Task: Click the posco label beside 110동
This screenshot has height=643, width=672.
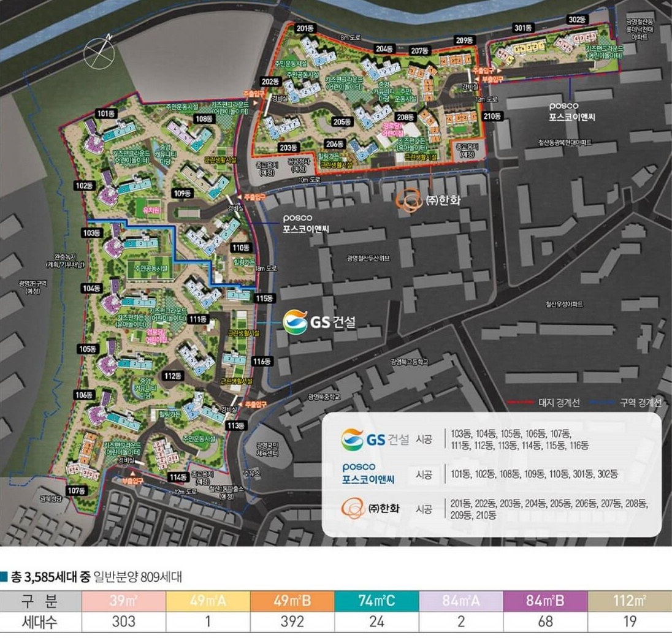Action: tap(305, 223)
